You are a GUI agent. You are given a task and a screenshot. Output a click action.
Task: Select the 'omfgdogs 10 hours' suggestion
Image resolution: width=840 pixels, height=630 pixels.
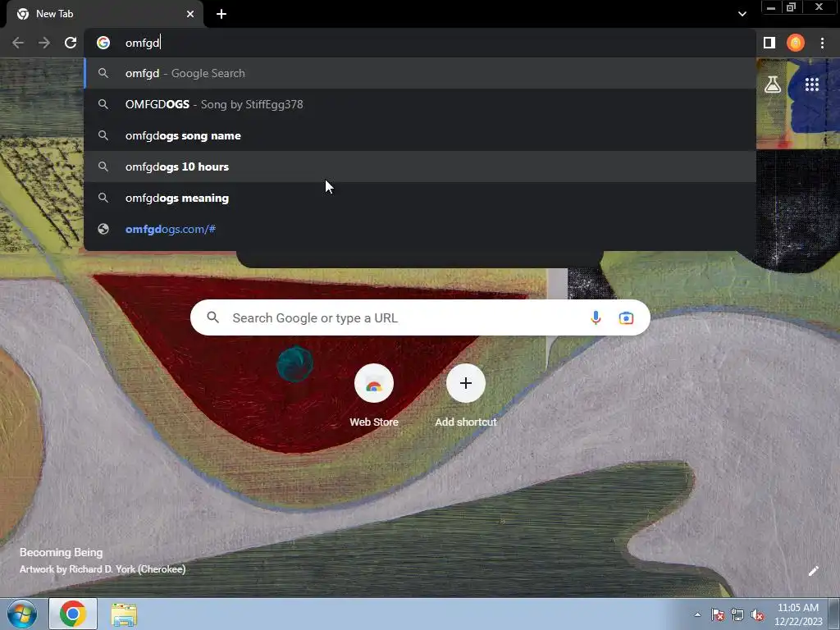(419, 167)
